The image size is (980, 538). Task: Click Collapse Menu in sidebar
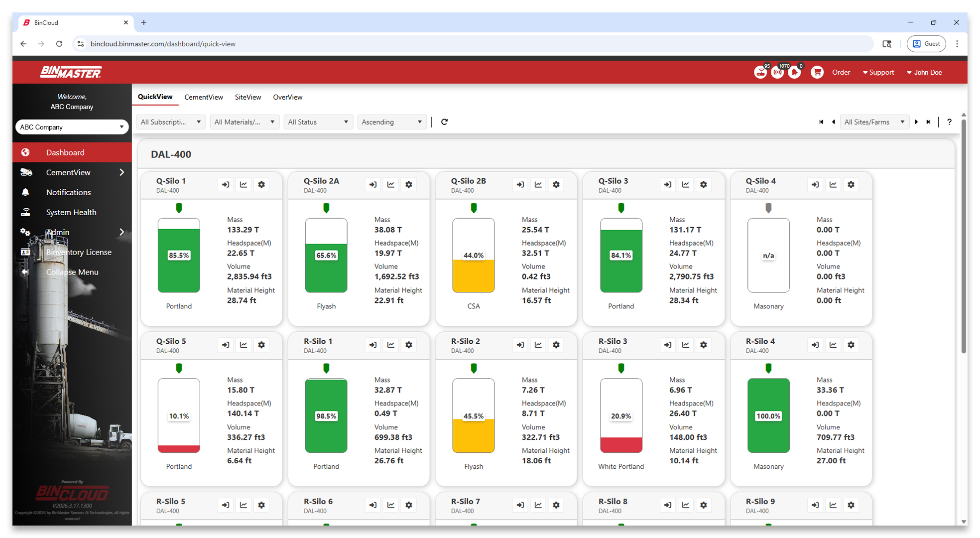[x=72, y=272]
